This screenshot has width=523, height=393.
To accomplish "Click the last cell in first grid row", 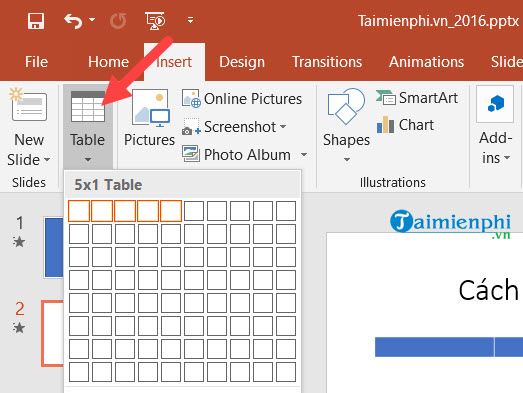I will [x=286, y=211].
